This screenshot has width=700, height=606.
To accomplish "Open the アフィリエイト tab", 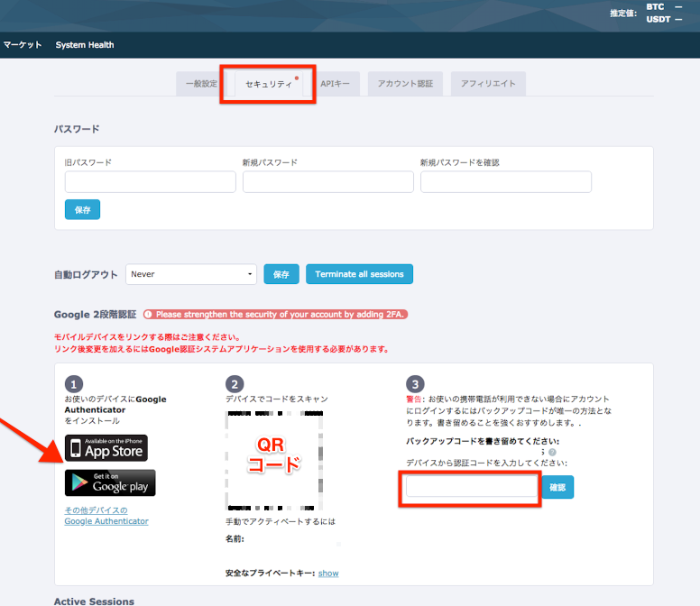I will tap(488, 84).
